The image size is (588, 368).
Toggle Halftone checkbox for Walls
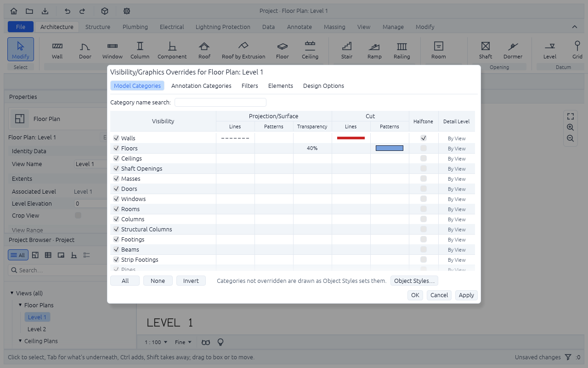click(424, 138)
